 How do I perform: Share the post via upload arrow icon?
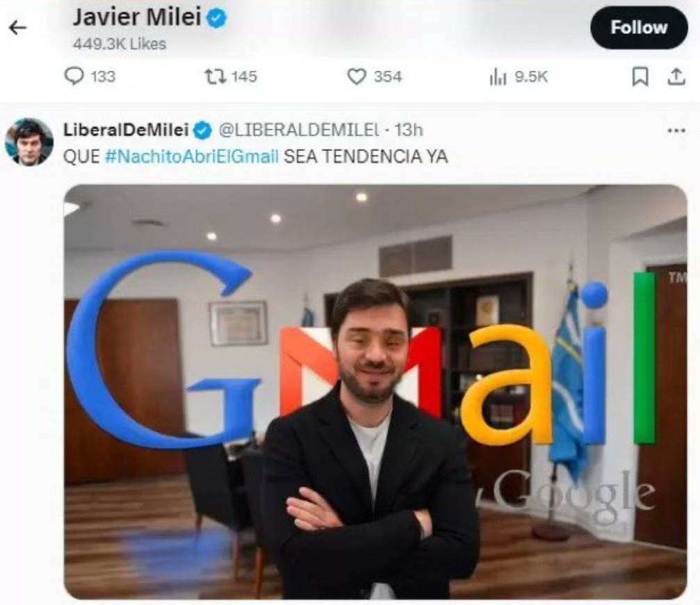(676, 76)
